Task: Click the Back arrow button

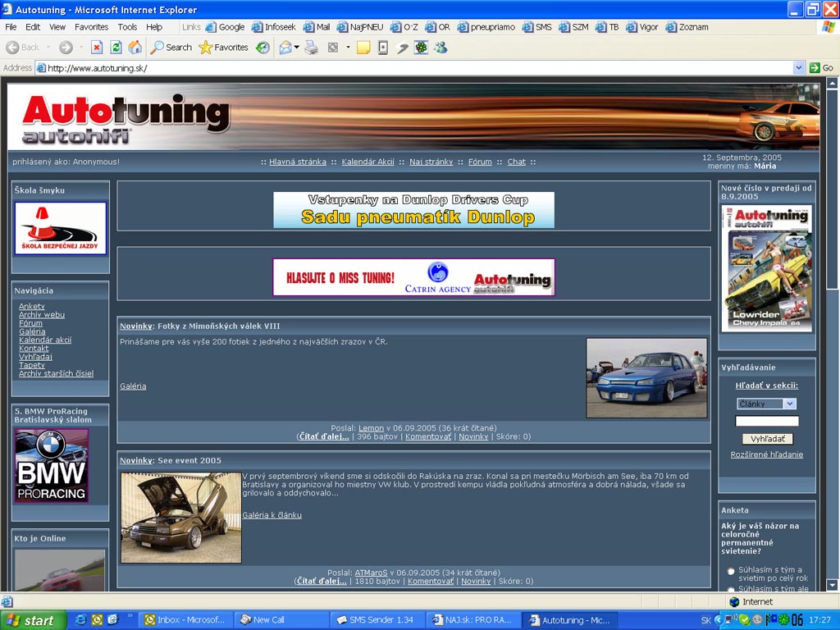Action: point(22,48)
